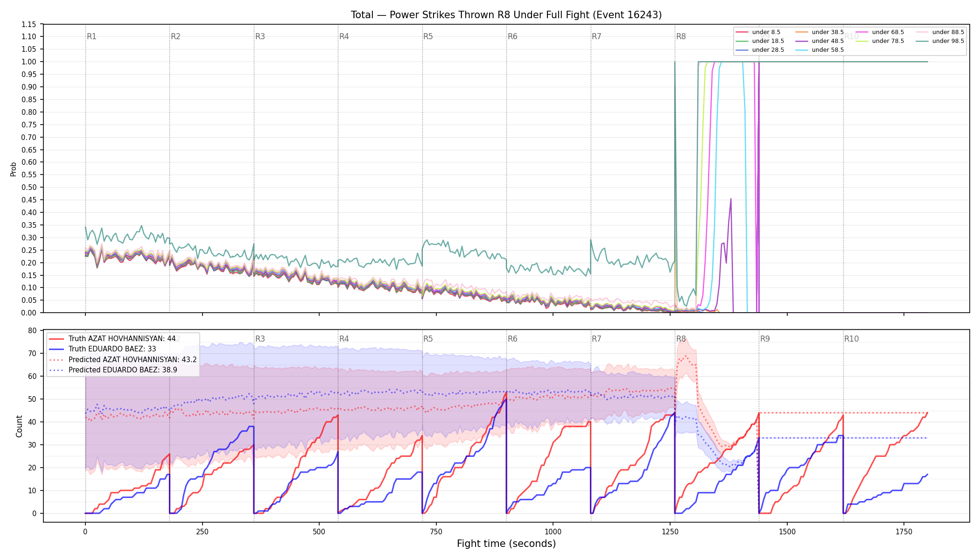Click the R4 round label in the count chart

click(x=344, y=339)
